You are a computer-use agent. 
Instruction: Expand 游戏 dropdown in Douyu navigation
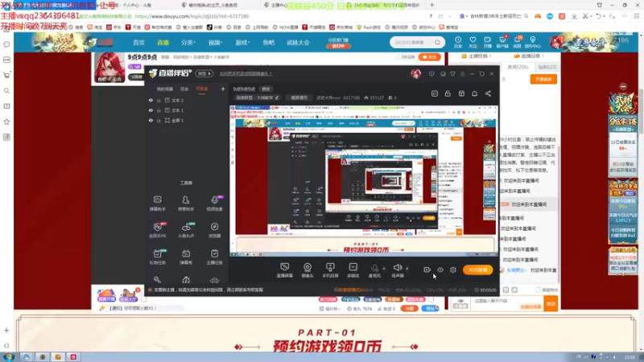point(242,43)
